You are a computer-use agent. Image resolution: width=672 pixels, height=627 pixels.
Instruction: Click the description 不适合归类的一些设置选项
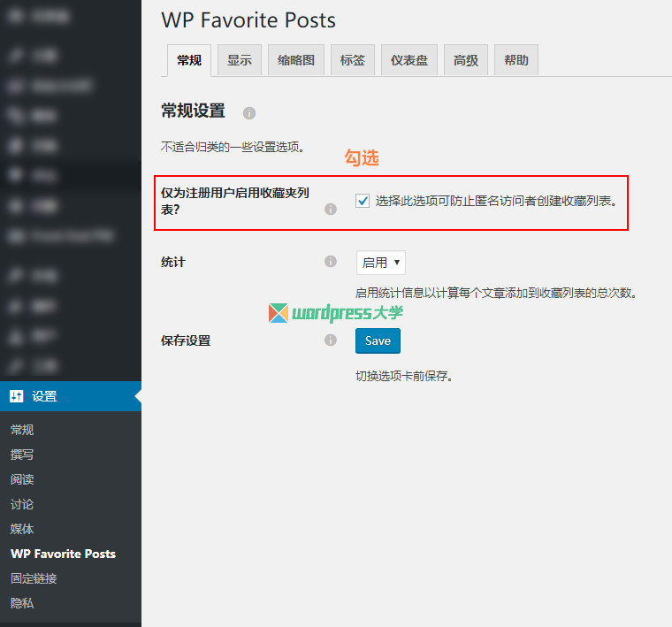233,147
